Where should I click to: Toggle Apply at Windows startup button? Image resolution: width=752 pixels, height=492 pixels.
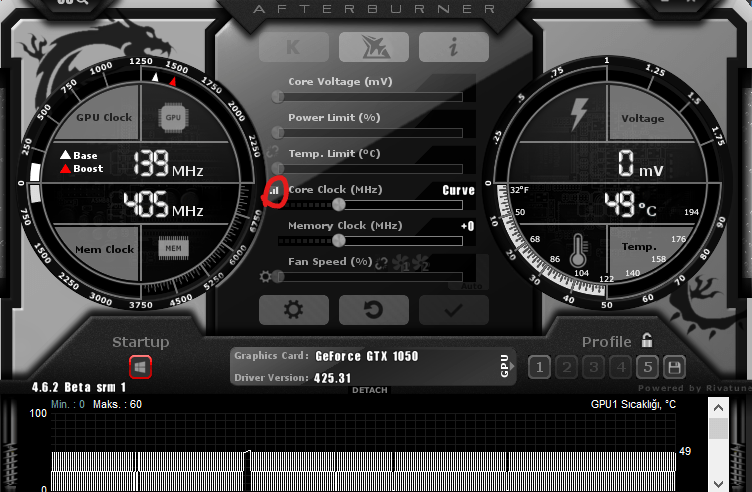coord(141,367)
